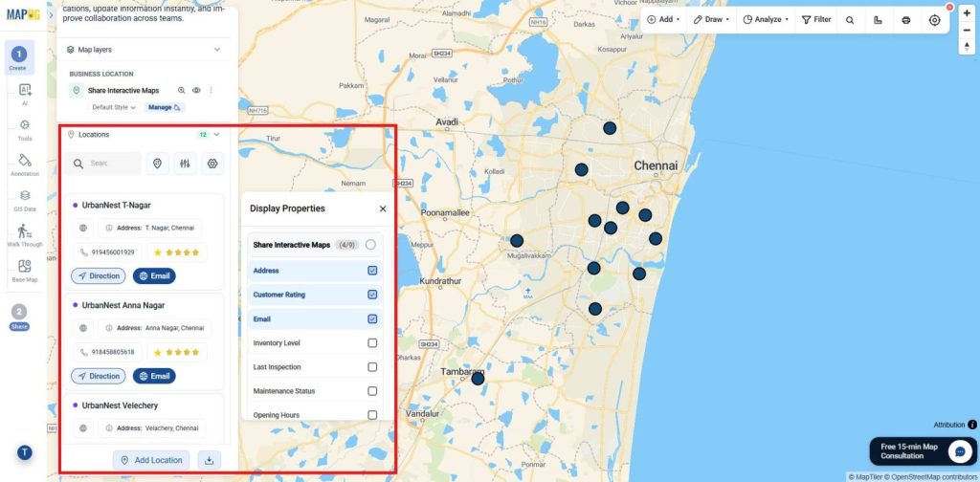This screenshot has width=980, height=482.
Task: Click Manage for the layer
Action: (x=165, y=107)
